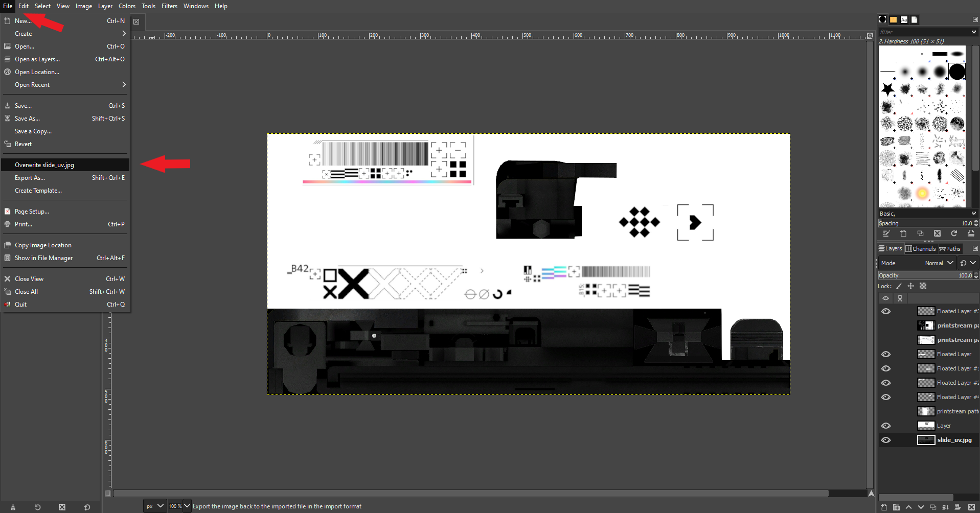Screen dimensions: 980x513
Task: Click the raise layer up arrow icon
Action: tap(908, 507)
